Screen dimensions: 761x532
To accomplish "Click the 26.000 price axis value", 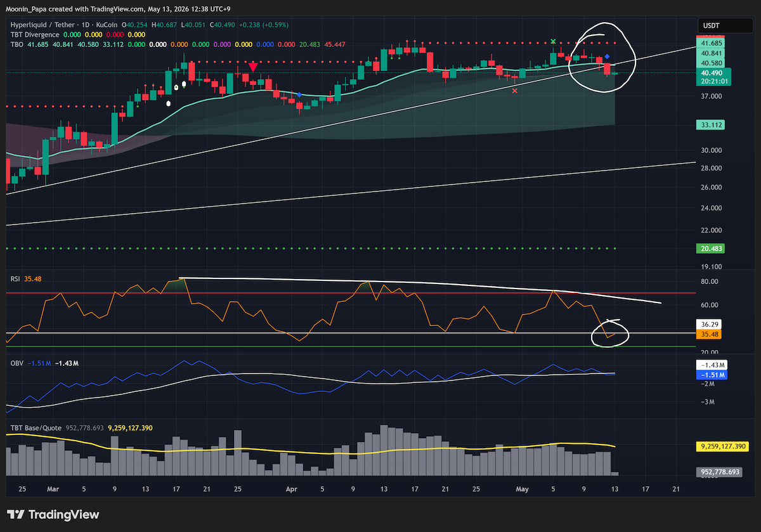I will (713, 187).
